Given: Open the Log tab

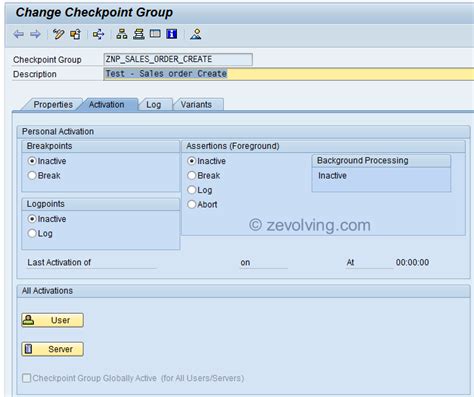Looking at the screenshot, I should 154,105.
